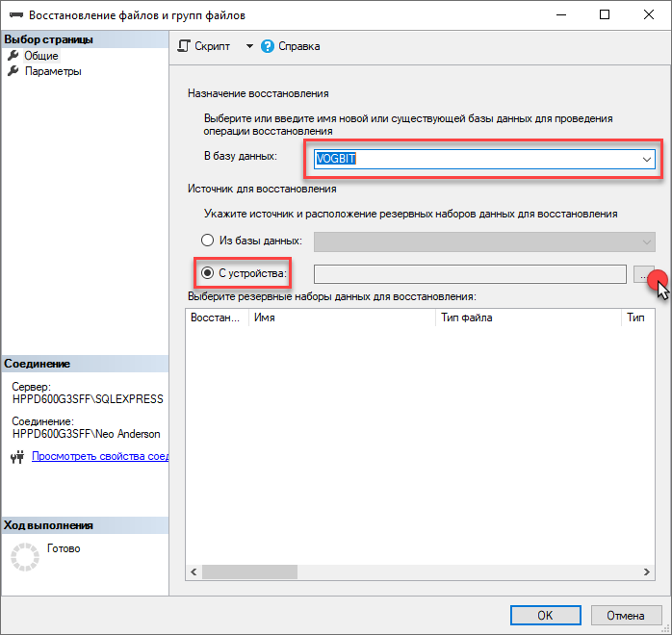
Task: Click the browse (...) button for device
Action: pos(643,274)
